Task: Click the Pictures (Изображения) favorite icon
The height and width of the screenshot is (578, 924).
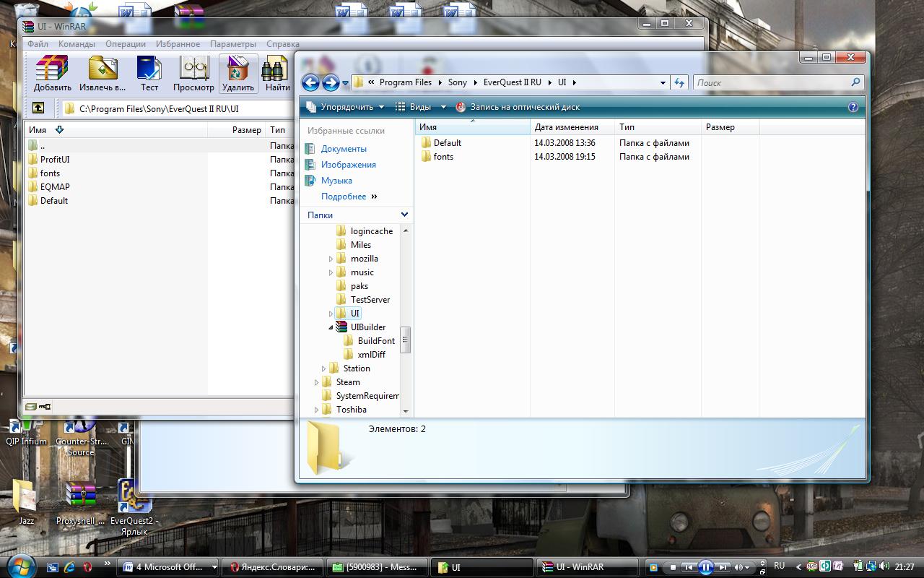Action: [x=310, y=165]
